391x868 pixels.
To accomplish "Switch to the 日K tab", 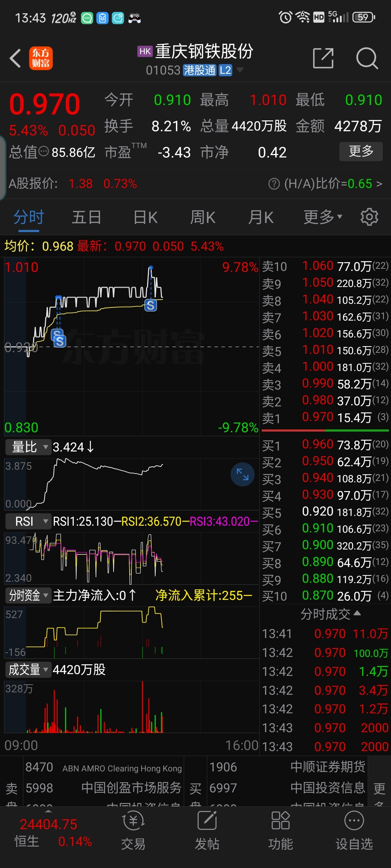I will coord(145,217).
